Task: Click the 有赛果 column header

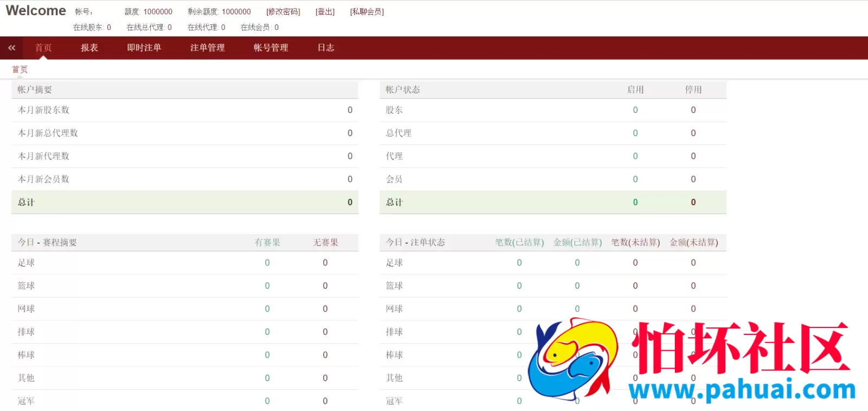Action: (x=267, y=242)
